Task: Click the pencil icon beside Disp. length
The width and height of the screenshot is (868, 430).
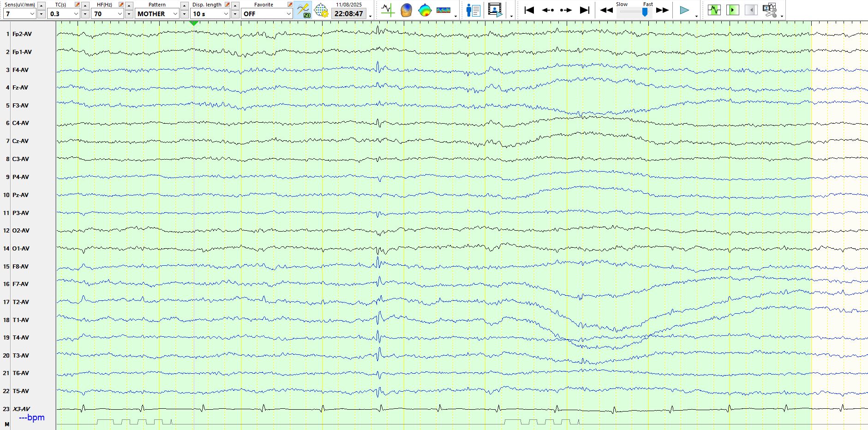Action: pos(227,5)
